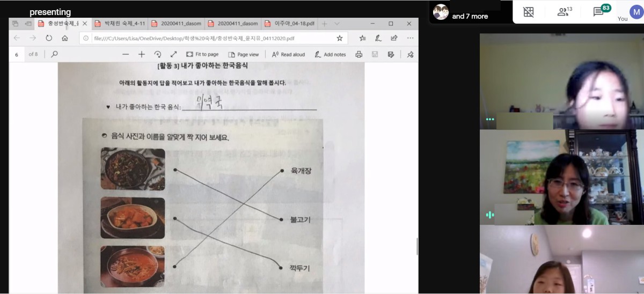Print the PDF document
This screenshot has width=644, height=294.
click(359, 54)
